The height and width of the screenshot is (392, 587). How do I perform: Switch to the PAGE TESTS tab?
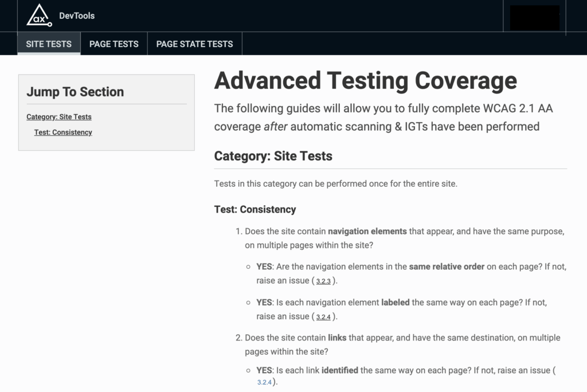(113, 44)
